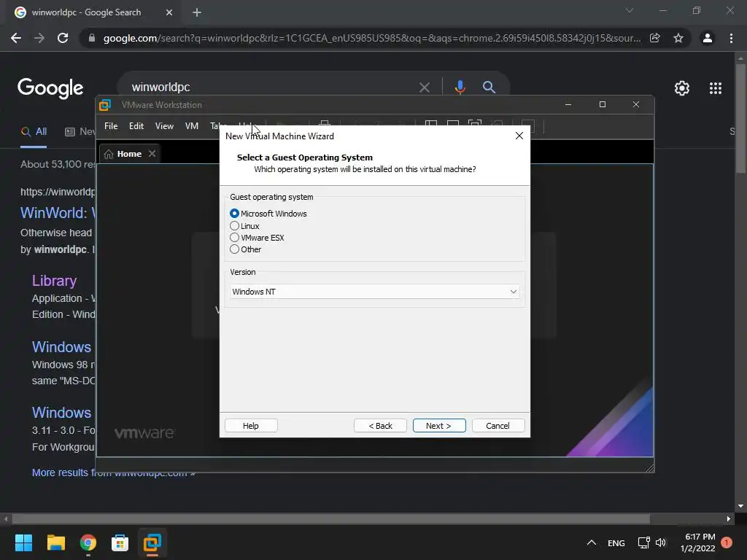Open Chrome three-dot menu

click(x=731, y=38)
